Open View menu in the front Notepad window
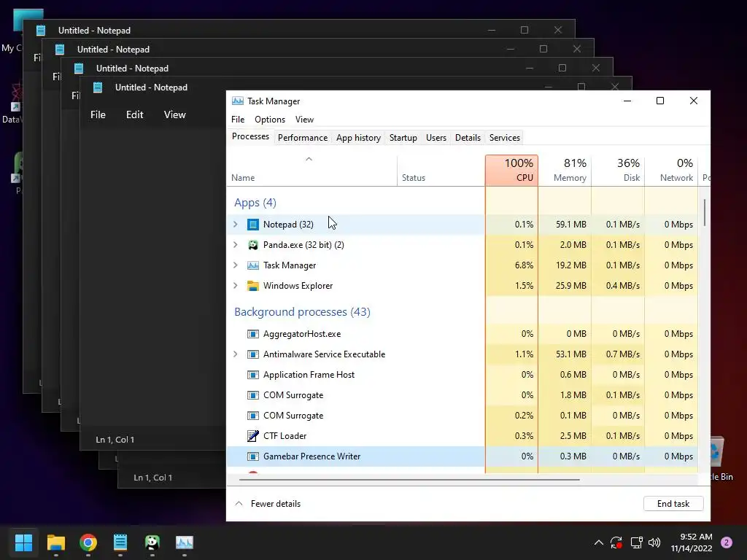 coord(174,114)
